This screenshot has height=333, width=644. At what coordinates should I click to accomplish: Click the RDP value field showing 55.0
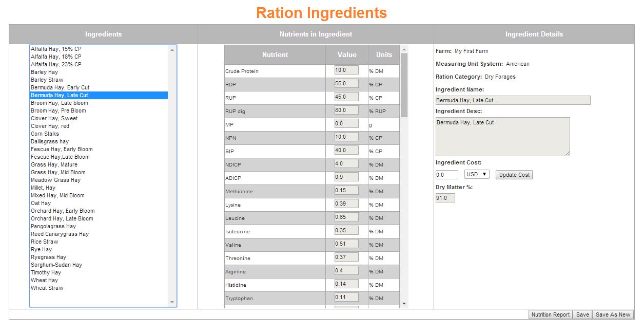[x=345, y=83]
